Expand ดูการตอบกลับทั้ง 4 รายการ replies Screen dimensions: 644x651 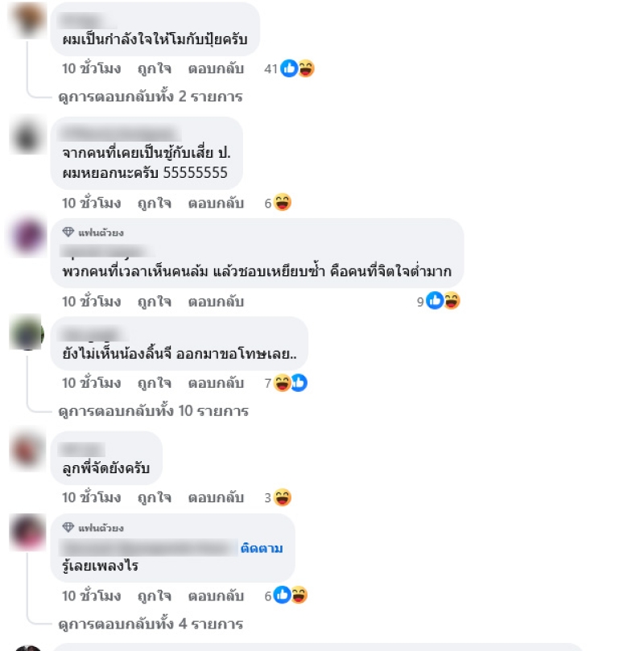point(151,624)
